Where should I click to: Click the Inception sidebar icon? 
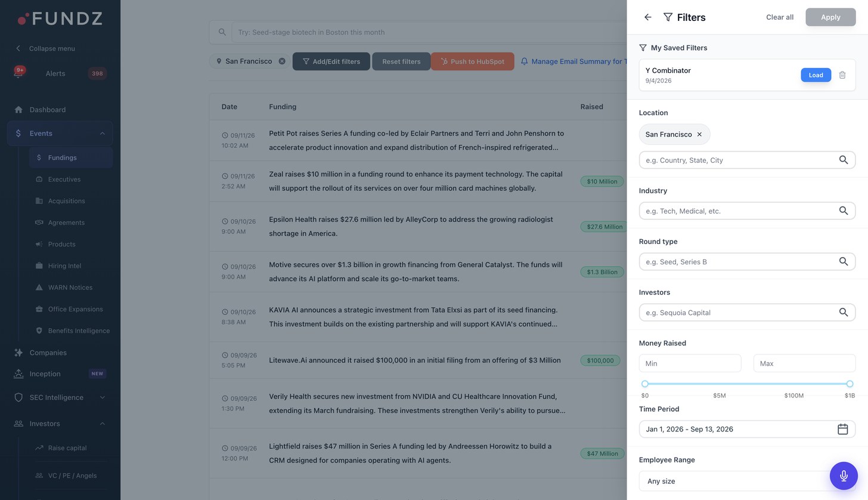pyautogui.click(x=18, y=374)
